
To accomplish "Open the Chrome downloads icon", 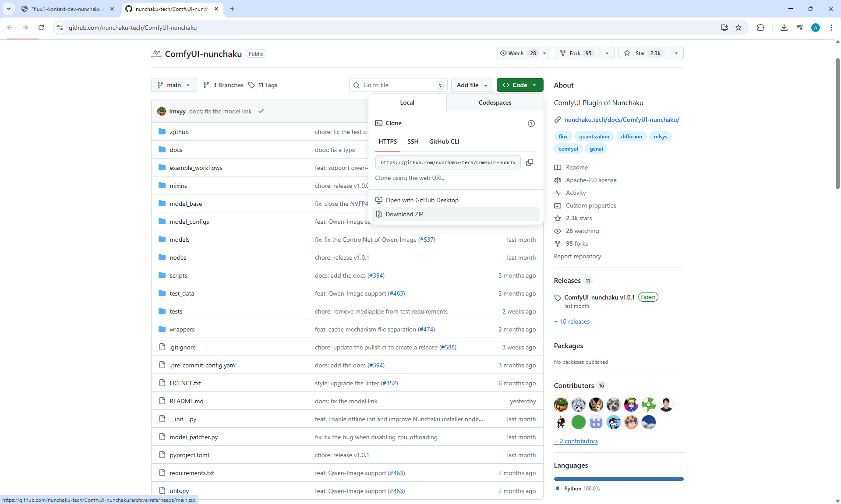I will coord(784,28).
